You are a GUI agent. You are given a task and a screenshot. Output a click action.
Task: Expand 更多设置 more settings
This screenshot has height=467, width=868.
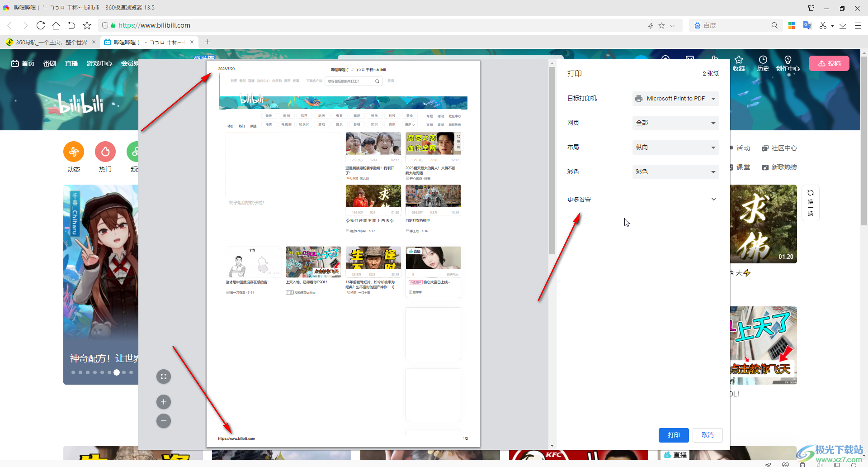642,200
